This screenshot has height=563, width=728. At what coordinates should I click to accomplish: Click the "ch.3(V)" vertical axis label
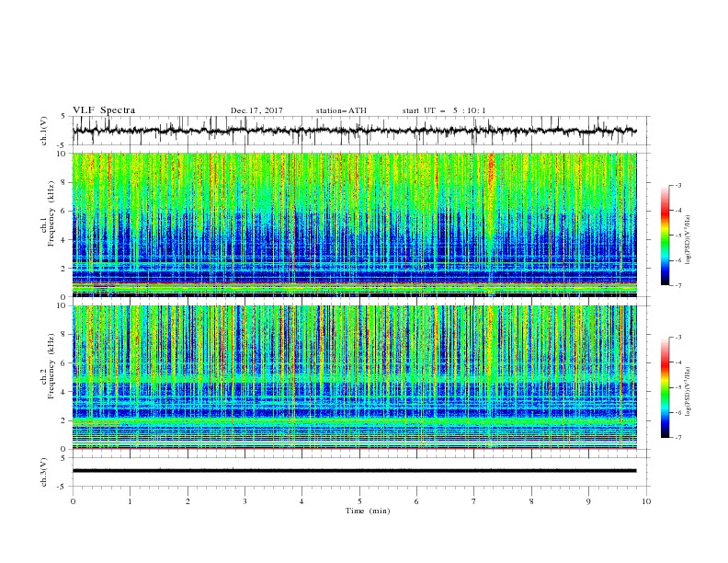(44, 472)
